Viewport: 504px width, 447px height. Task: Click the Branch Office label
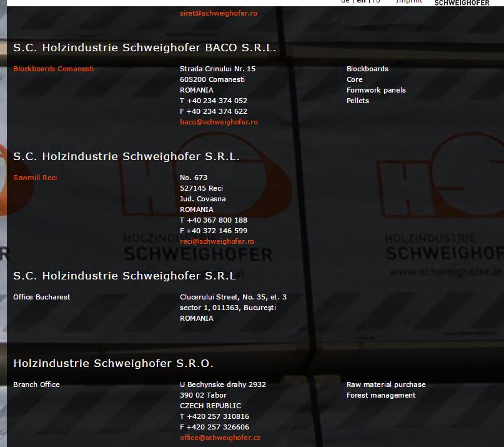click(x=36, y=384)
